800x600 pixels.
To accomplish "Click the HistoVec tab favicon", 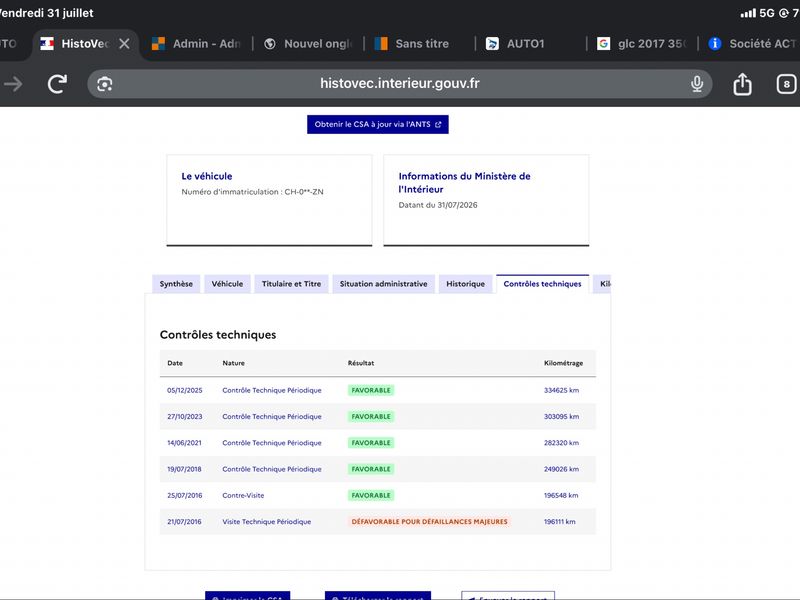I will tap(47, 44).
